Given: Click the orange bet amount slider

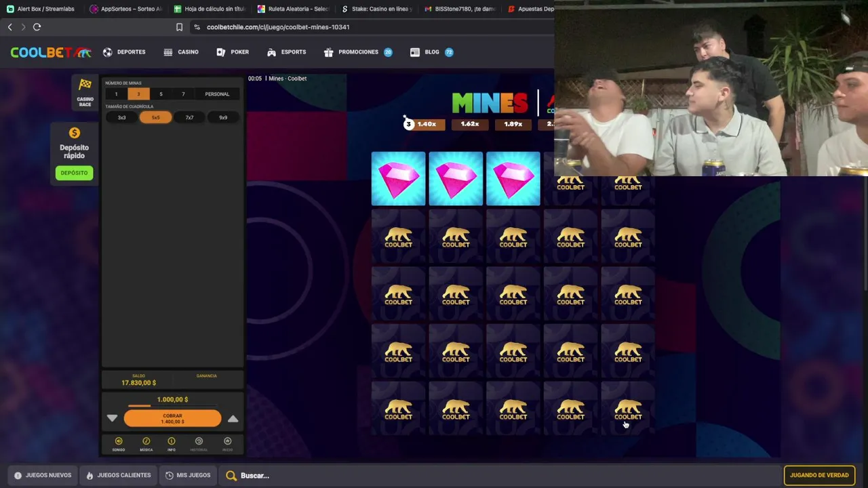Looking at the screenshot, I should [x=172, y=407].
